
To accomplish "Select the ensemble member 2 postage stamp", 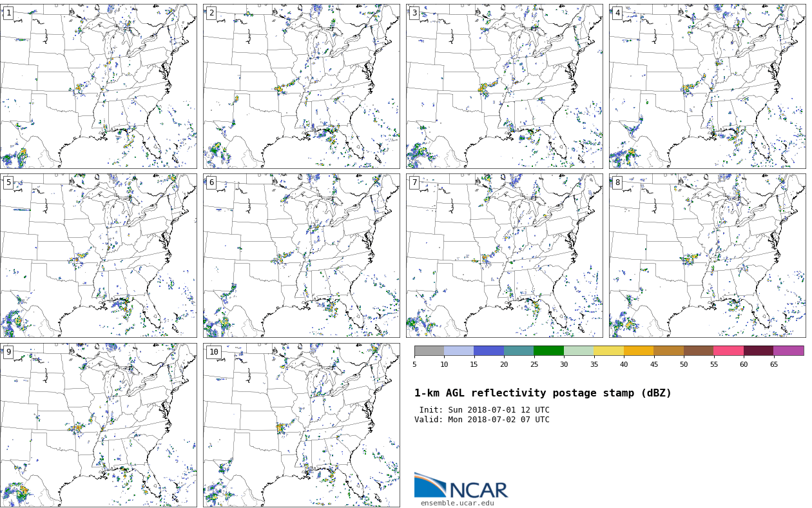I will click(301, 86).
